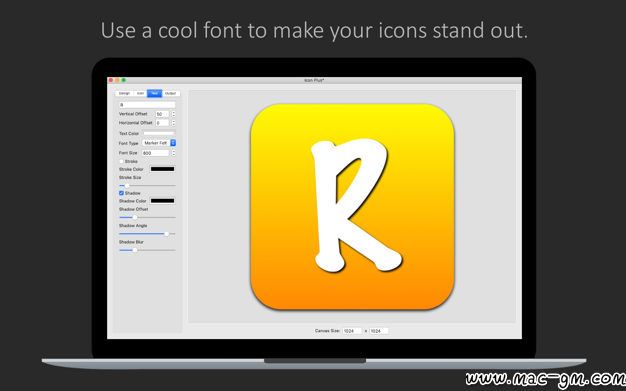Open the Shadow Color swatch
Image resolution: width=626 pixels, height=391 pixels.
pos(162,201)
